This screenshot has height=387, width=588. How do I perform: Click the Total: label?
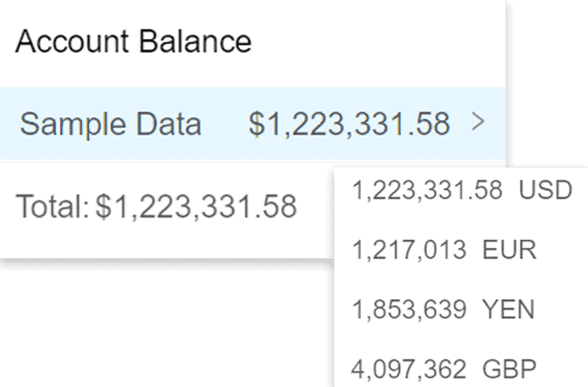pyautogui.click(x=52, y=207)
